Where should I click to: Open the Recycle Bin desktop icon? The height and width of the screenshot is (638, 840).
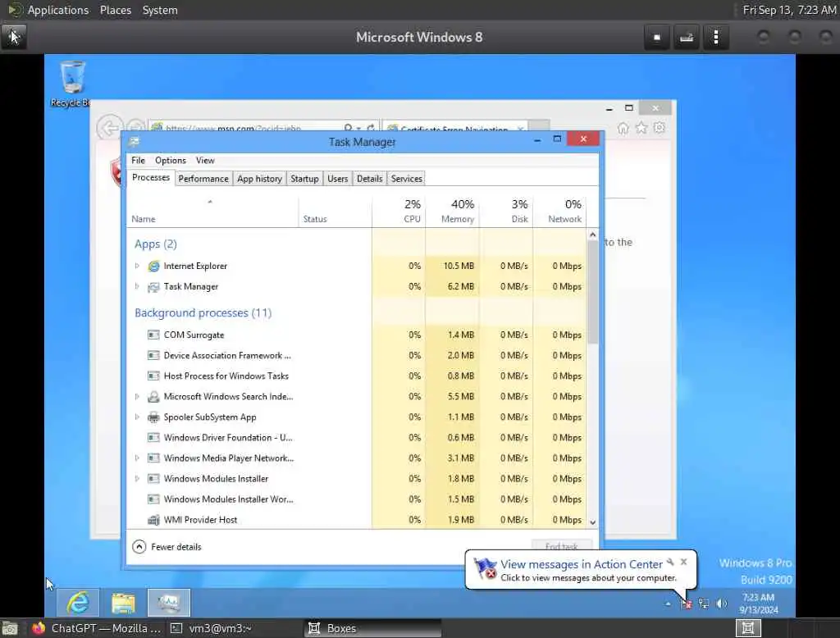pyautogui.click(x=72, y=84)
